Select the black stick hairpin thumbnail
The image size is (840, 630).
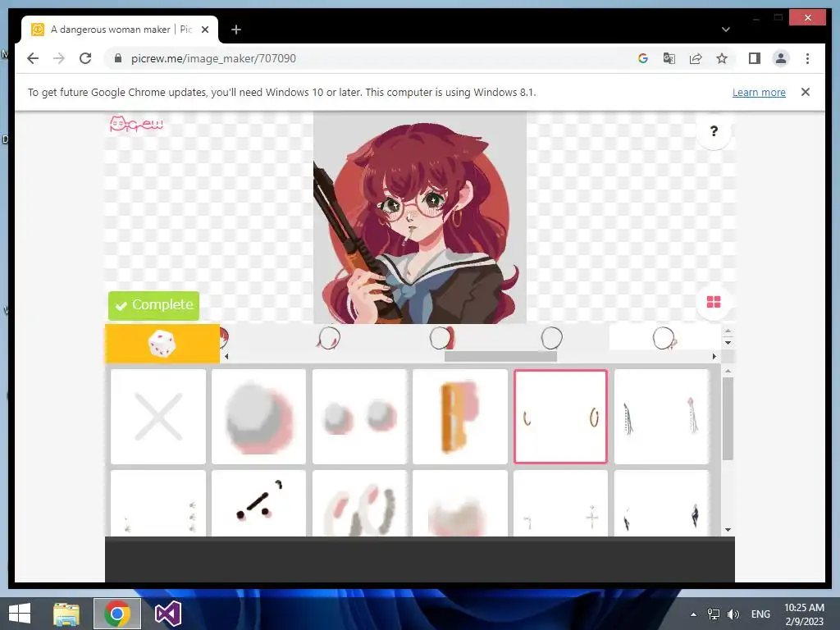[x=258, y=503]
